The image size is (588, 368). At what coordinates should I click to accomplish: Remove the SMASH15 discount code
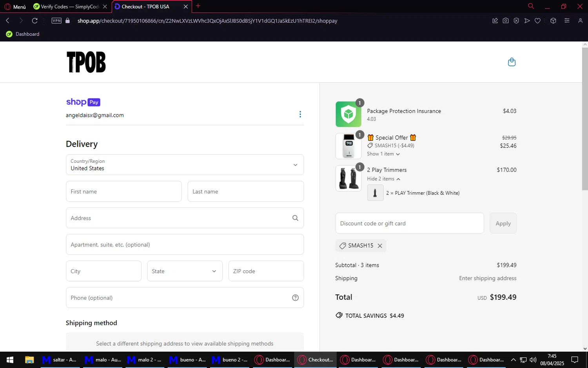click(x=380, y=246)
